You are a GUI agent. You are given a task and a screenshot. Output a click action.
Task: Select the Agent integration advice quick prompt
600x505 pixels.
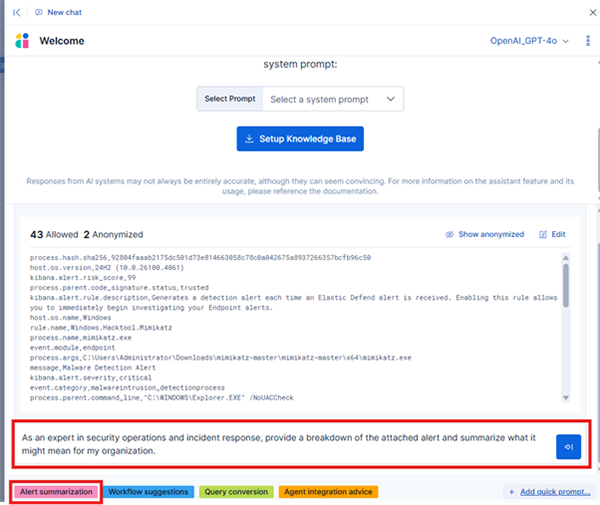329,492
